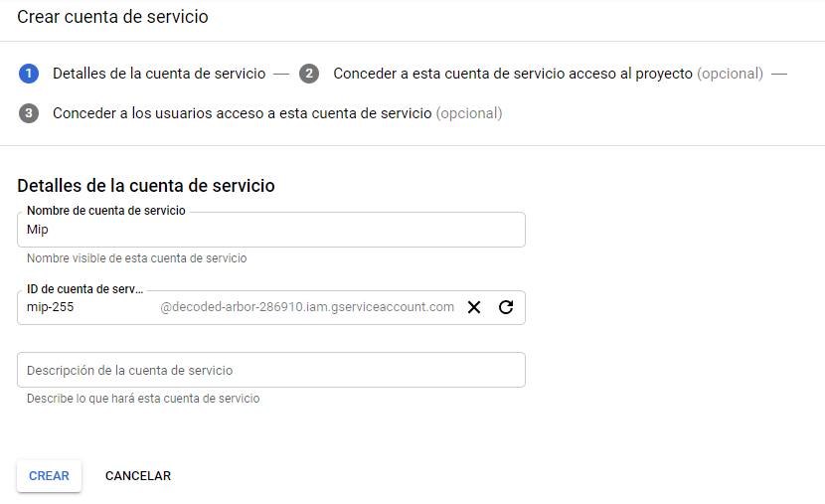Image resolution: width=825 pixels, height=504 pixels.
Task: Click the Detalles de la cuenta de servicio heading
Action: (146, 186)
